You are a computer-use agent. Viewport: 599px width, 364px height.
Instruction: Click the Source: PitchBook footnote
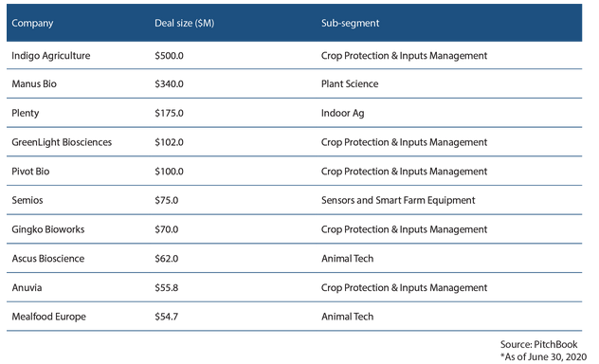pos(539,344)
